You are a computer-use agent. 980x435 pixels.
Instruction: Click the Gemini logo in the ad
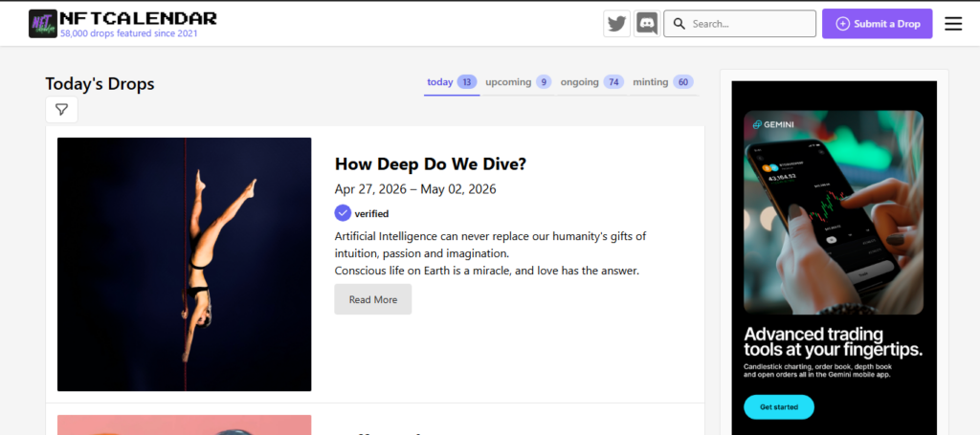pyautogui.click(x=773, y=124)
